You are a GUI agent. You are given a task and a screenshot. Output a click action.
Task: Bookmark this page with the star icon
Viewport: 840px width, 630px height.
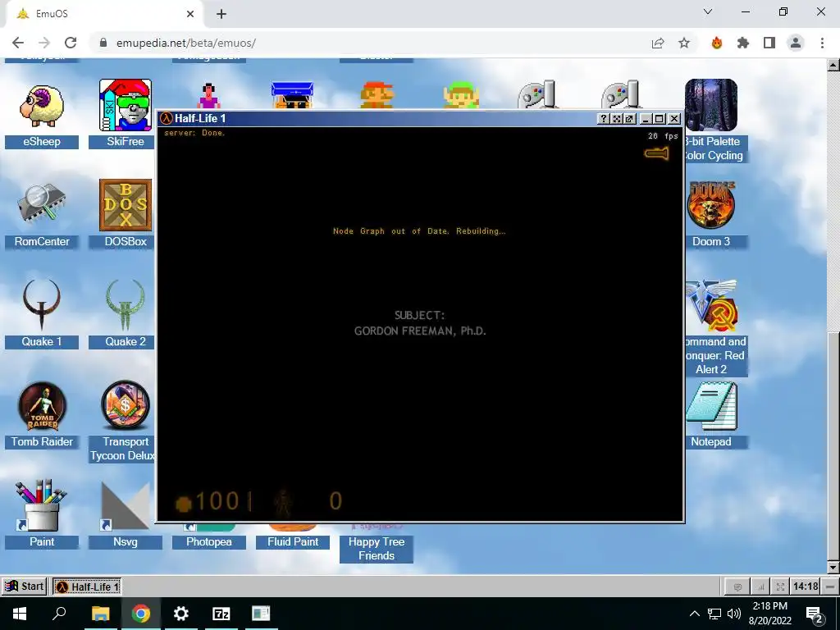coord(684,43)
